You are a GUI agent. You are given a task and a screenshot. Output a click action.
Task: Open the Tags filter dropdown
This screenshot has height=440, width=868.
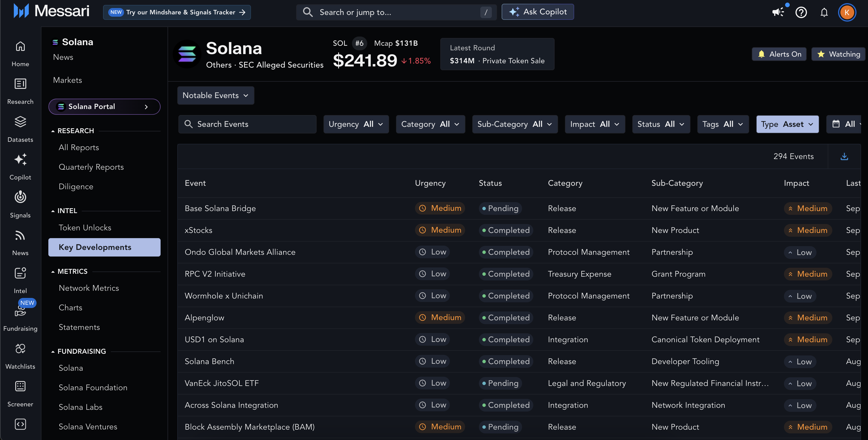pyautogui.click(x=723, y=124)
